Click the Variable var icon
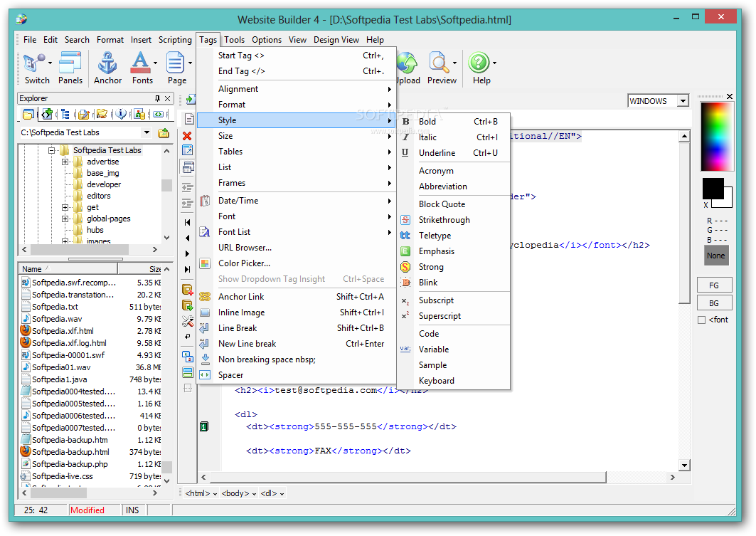Image resolution: width=756 pixels, height=536 pixels. click(405, 349)
